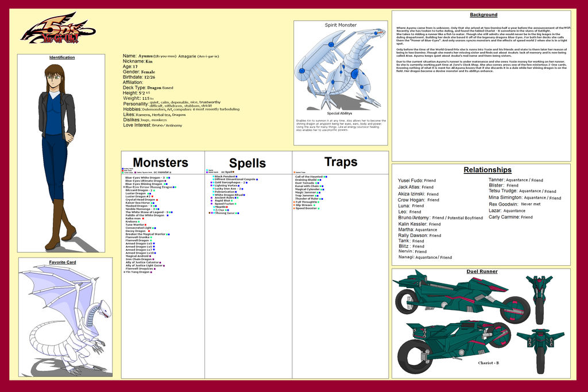Click Magical Cylender trap entry
The width and height of the screenshot is (588, 392).
click(310, 189)
